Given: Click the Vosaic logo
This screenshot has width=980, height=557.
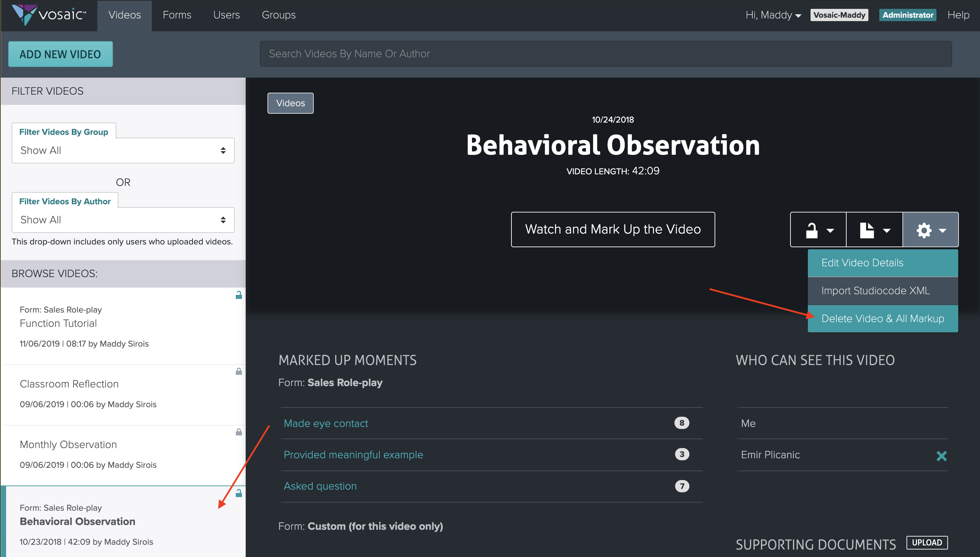Looking at the screenshot, I should coord(49,15).
